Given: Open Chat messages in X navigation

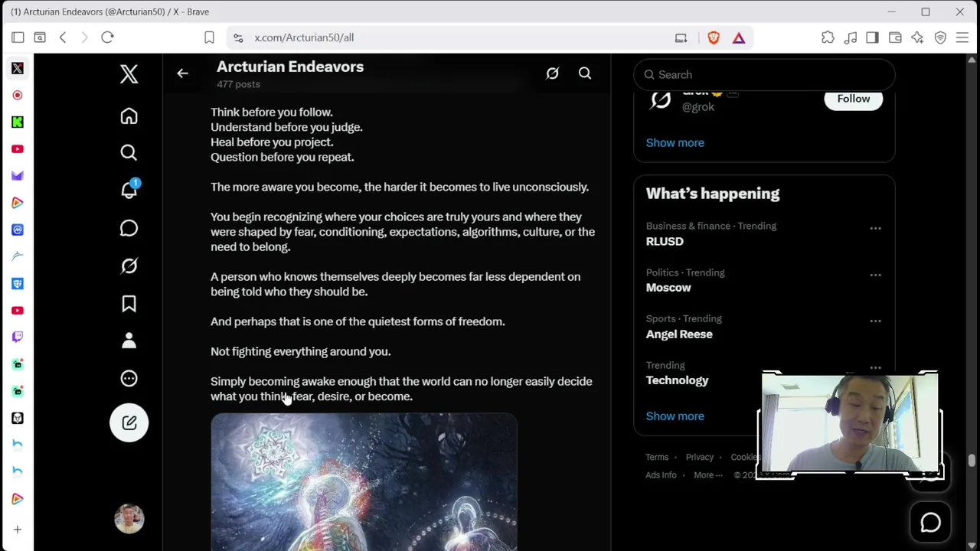Looking at the screenshot, I should click(x=129, y=228).
